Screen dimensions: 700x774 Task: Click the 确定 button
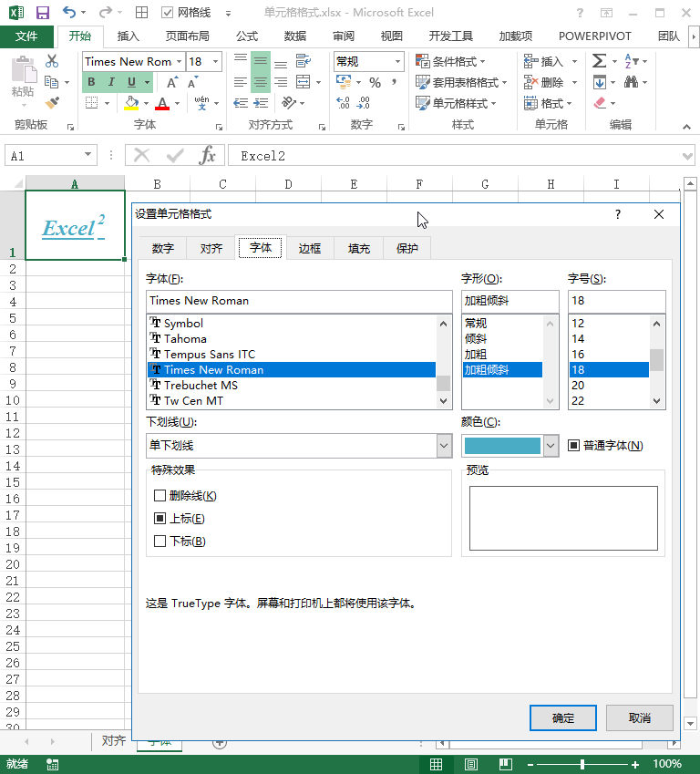point(563,717)
